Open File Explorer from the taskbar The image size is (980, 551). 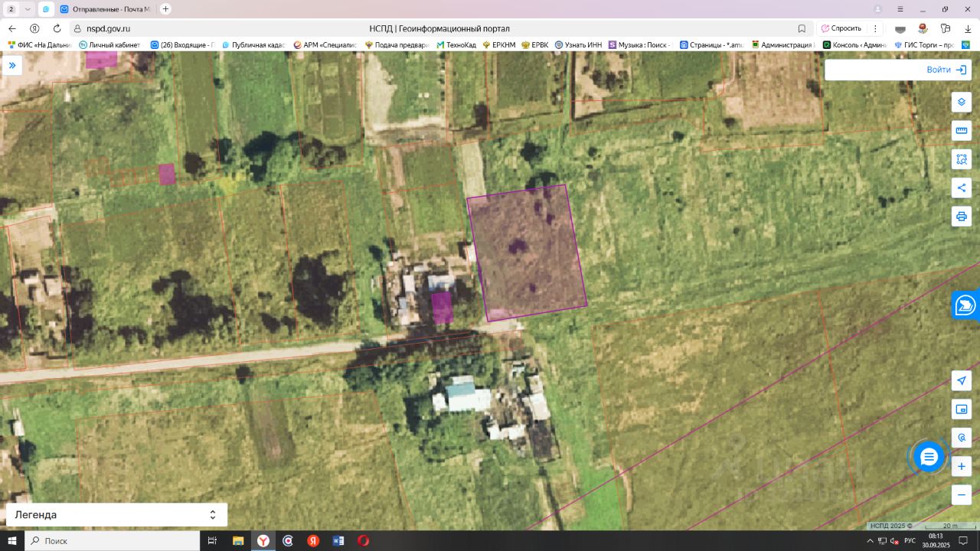click(237, 541)
